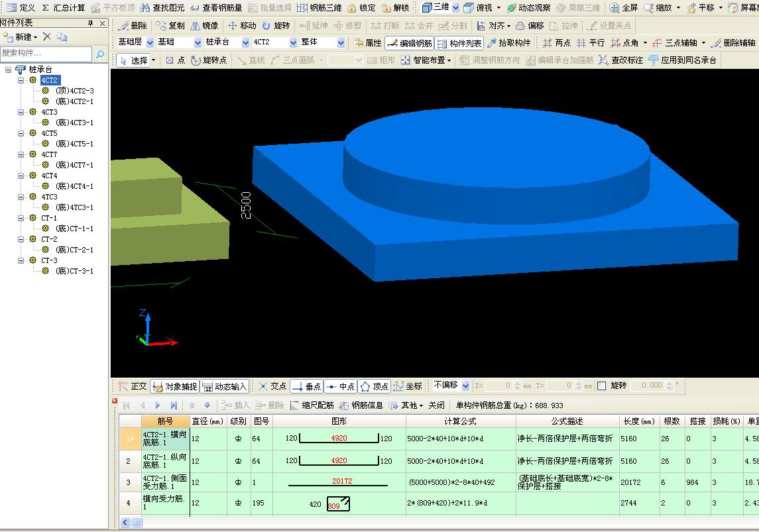Open 查看钢筋量 rebar quantity view
Viewport: 759px width, 532px height.
click(x=216, y=8)
